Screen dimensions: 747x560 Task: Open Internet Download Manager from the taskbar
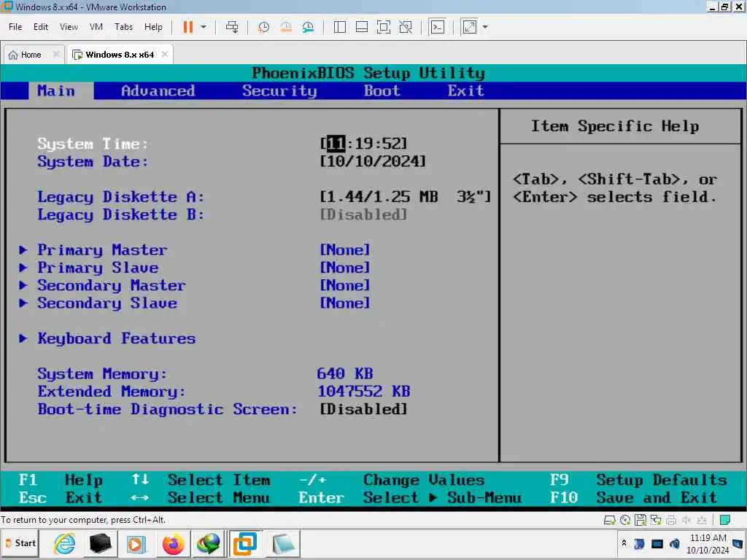[x=208, y=544]
